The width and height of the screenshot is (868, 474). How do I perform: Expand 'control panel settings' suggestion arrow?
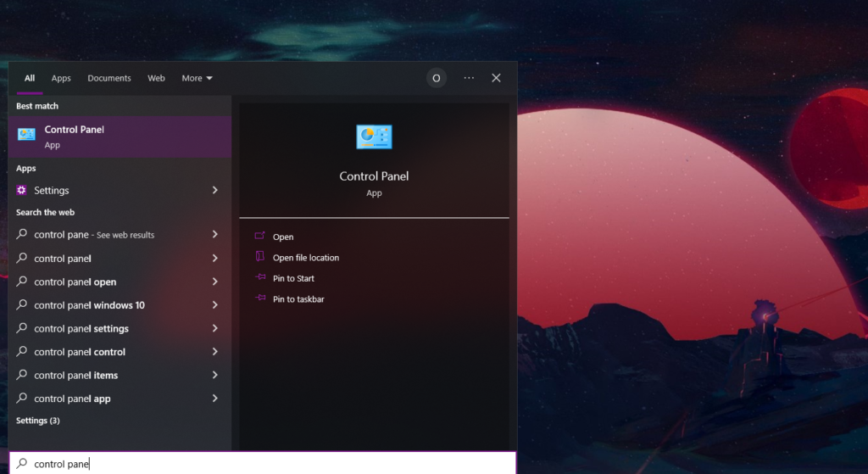[x=214, y=328]
